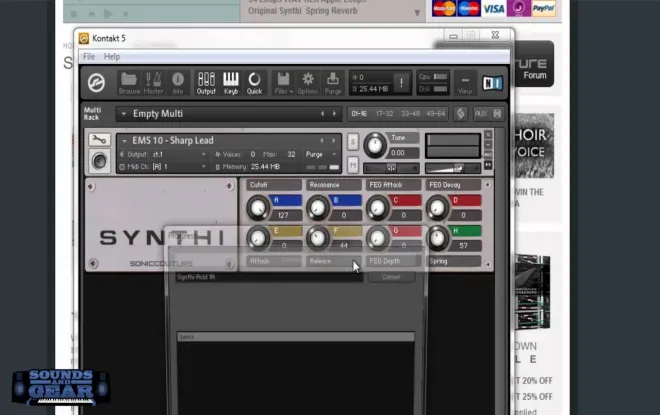
Task: Go to previous multi with left arrow
Action: 322,114
